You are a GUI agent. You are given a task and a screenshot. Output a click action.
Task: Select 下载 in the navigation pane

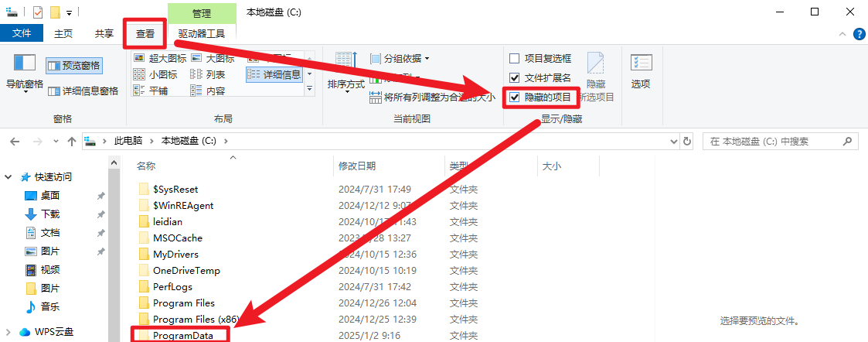(x=49, y=214)
